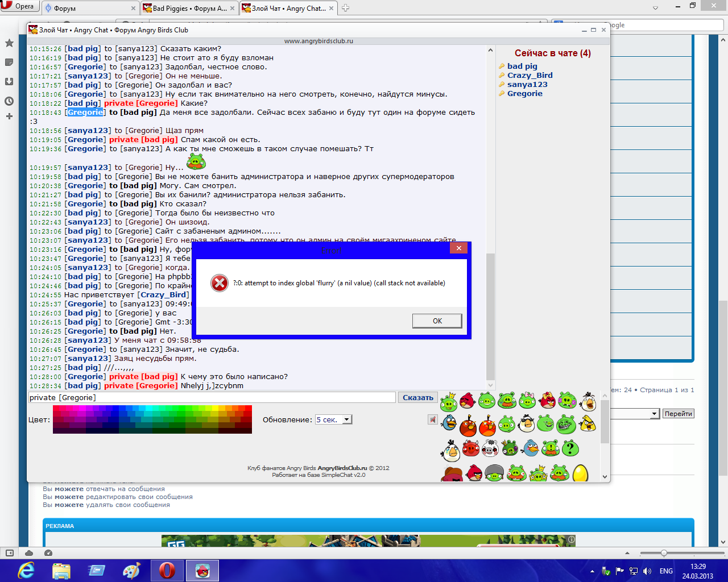Click smiley panel scrollbar up arrow
The image size is (728, 582).
[x=605, y=396]
